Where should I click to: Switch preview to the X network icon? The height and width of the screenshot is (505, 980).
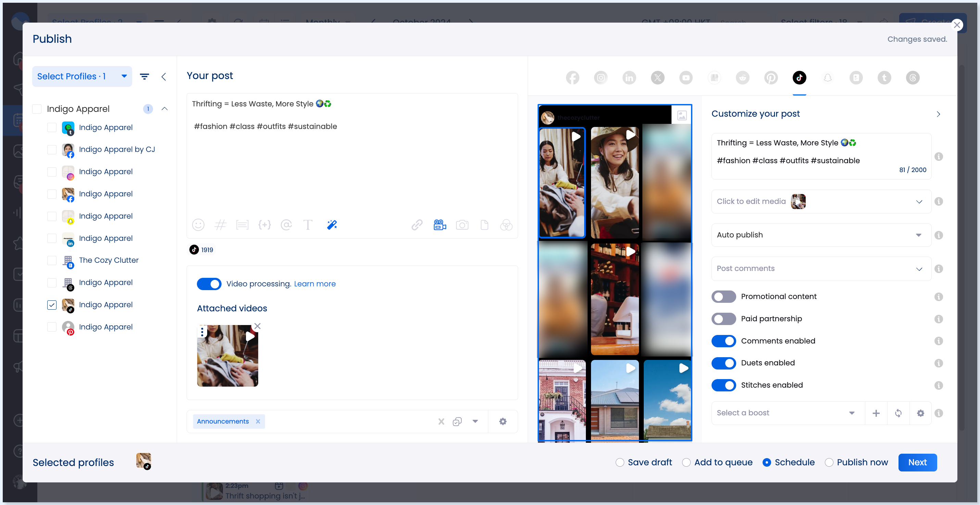click(658, 78)
